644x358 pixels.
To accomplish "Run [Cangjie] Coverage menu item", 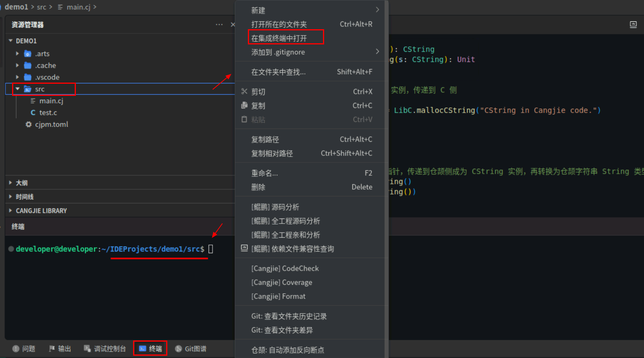I will tap(310, 282).
